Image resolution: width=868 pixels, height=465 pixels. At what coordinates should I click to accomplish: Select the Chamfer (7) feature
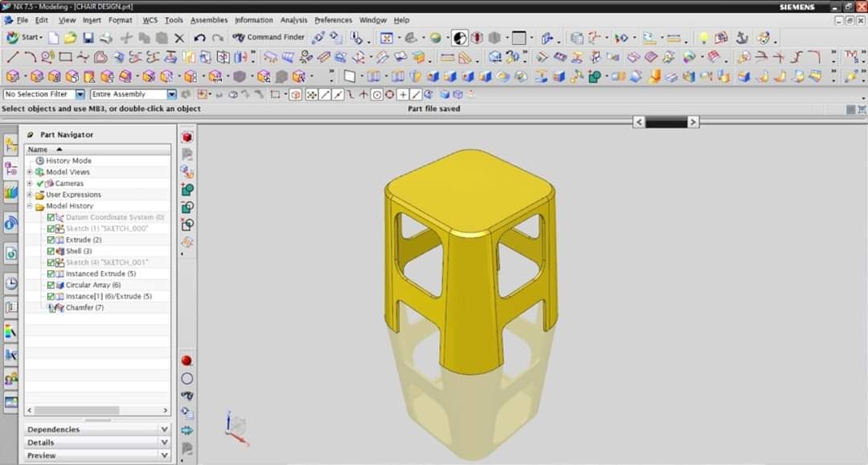coord(84,307)
